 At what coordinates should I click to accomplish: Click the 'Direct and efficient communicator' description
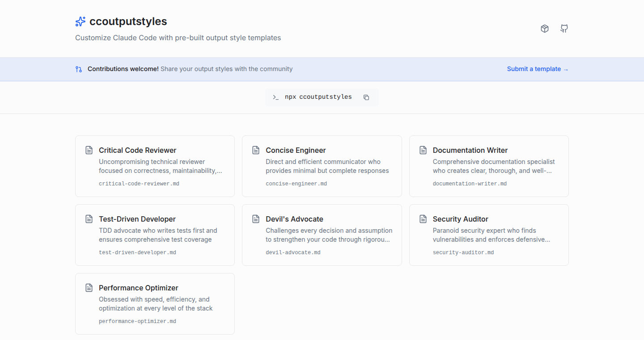[327, 166]
